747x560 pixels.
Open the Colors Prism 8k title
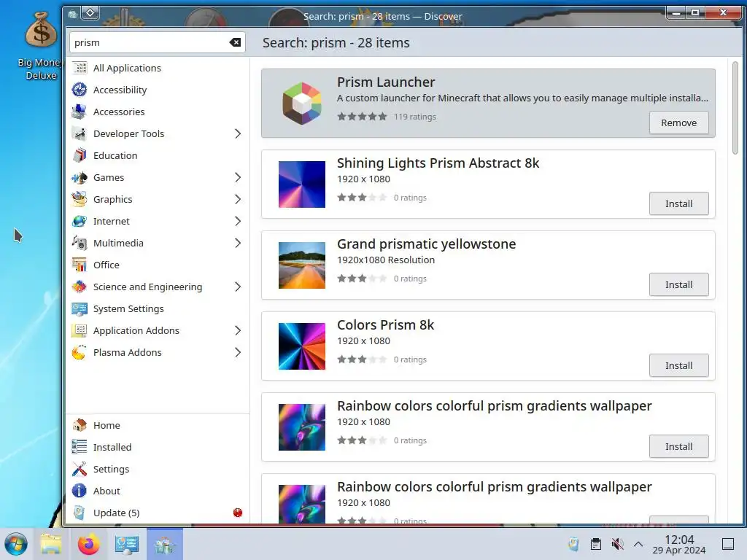(385, 324)
